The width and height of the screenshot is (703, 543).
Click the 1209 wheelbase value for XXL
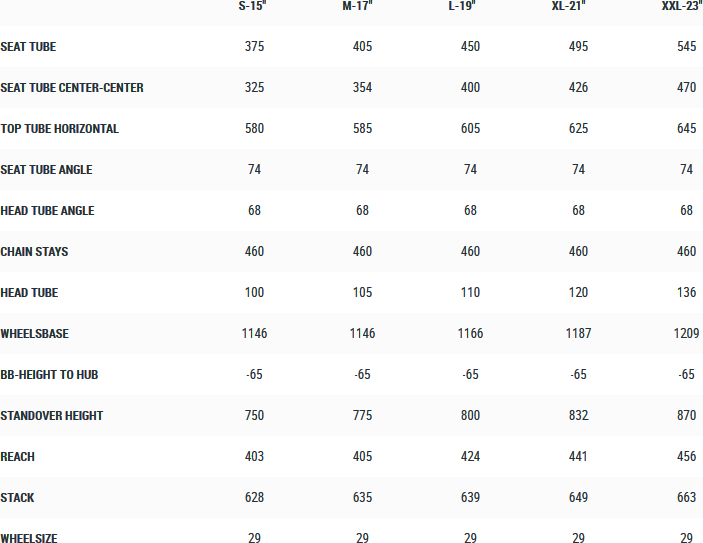pos(685,334)
